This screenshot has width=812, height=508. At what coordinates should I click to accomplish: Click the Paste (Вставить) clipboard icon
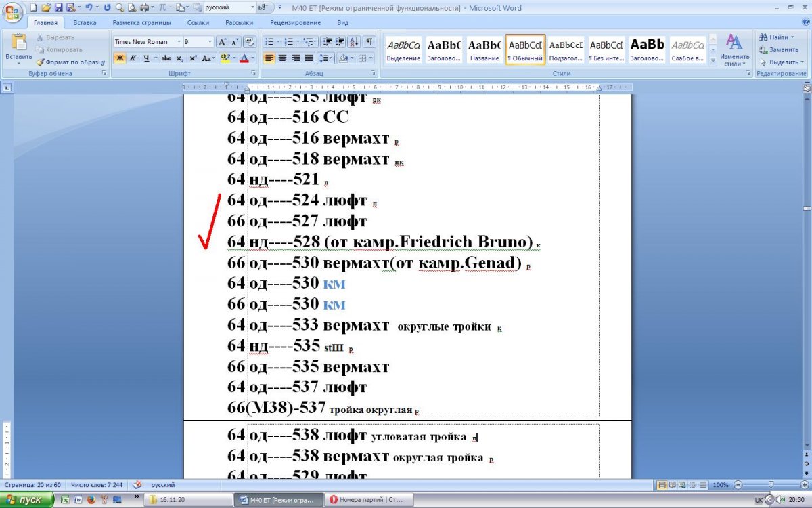click(18, 45)
